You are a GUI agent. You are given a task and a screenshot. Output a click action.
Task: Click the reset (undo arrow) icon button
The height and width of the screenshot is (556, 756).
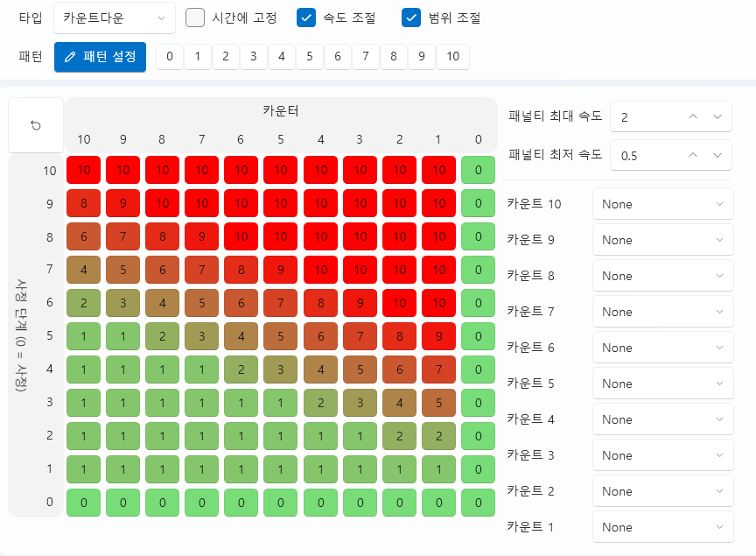pyautogui.click(x=36, y=125)
